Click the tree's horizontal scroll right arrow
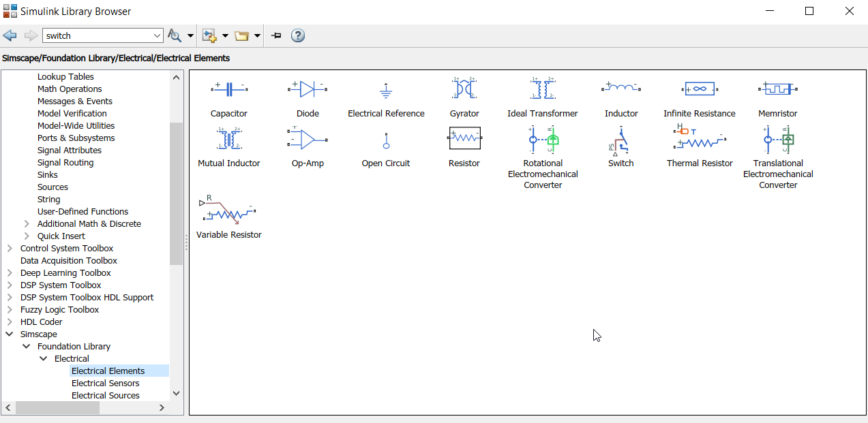 [162, 407]
